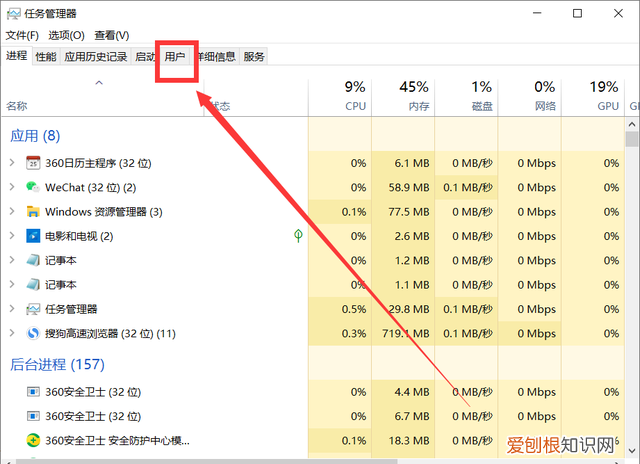The width and height of the screenshot is (640, 464).
Task: Click icon of 360安全卫士 using 6.7 MB
Action: (x=33, y=416)
